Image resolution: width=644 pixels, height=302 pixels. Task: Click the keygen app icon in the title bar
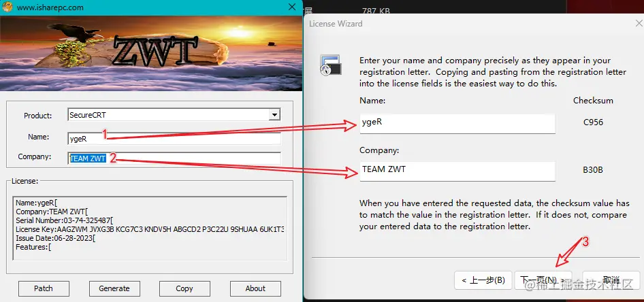[x=7, y=7]
